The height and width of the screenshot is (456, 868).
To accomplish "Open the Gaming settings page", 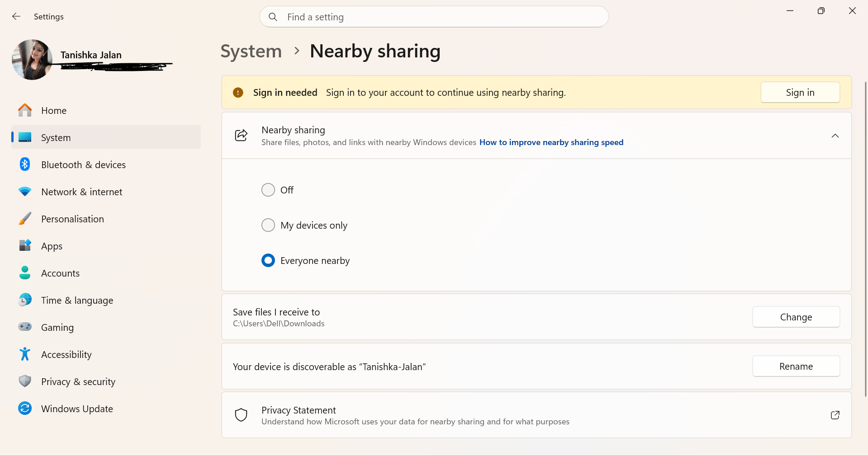I will (x=106, y=327).
